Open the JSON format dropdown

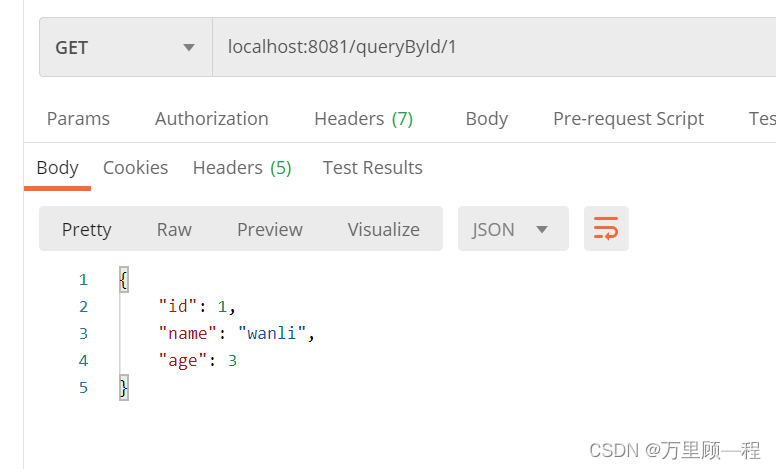click(x=513, y=229)
